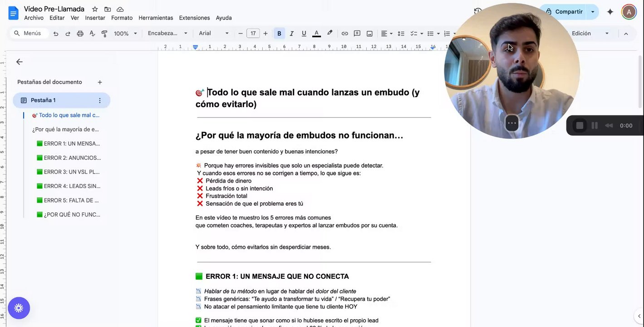Add a new document tab

(x=100, y=82)
